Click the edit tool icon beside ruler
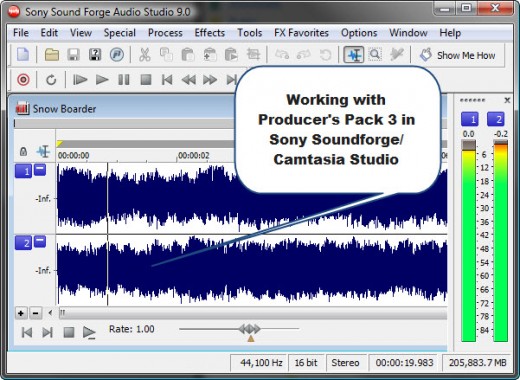The image size is (520, 380). pyautogui.click(x=43, y=151)
